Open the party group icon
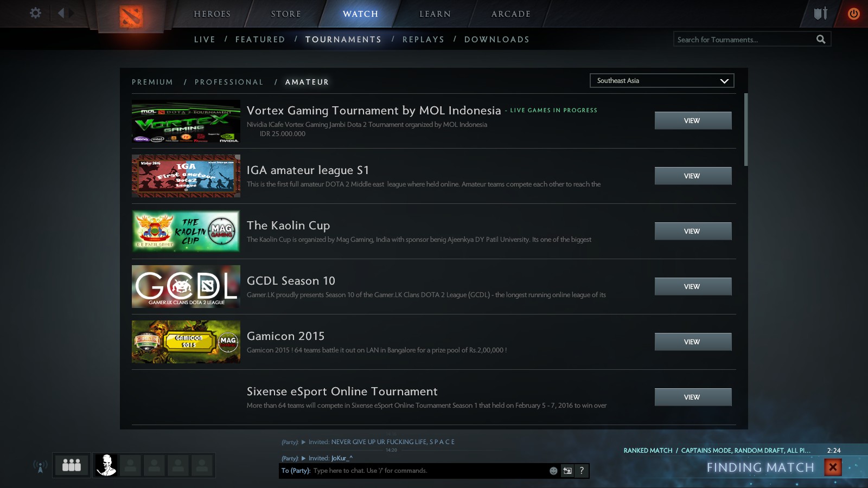 click(72, 465)
